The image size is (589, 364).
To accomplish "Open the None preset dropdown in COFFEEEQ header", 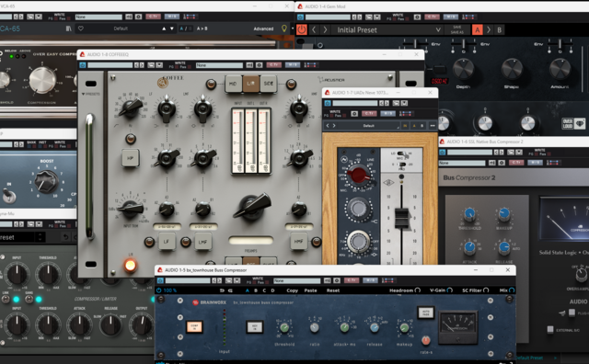I will 219,65.
